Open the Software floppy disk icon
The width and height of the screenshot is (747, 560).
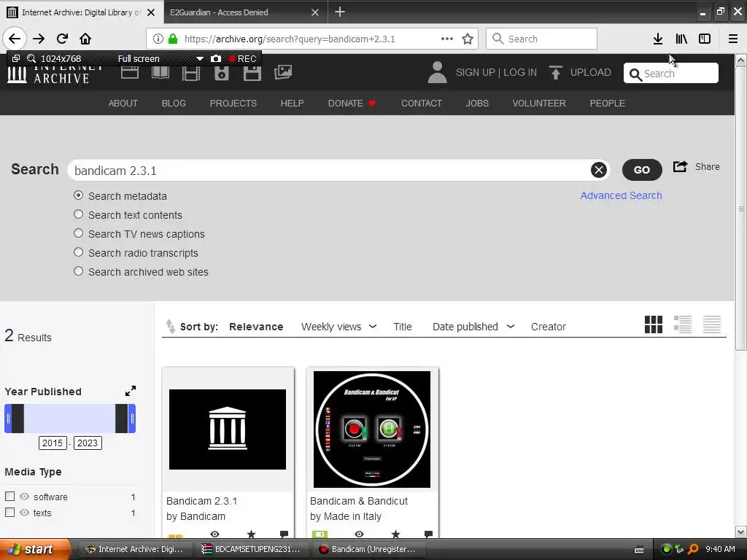(252, 73)
